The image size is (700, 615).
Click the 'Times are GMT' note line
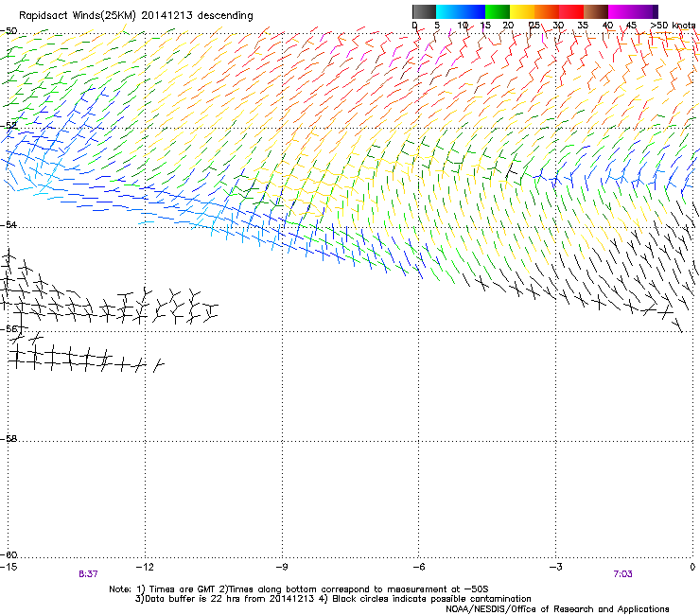[299, 589]
